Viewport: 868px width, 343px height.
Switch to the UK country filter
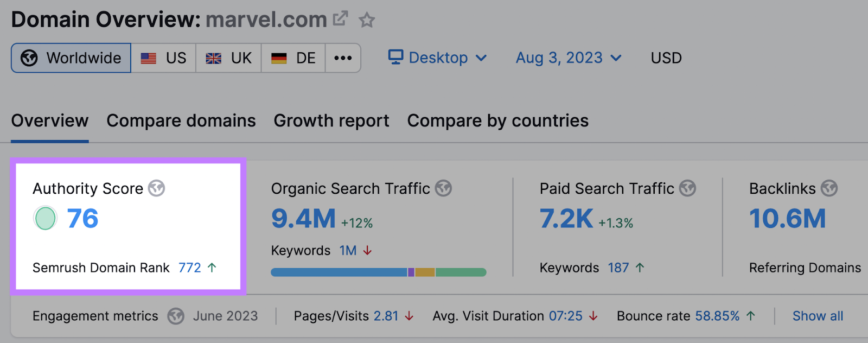(228, 58)
